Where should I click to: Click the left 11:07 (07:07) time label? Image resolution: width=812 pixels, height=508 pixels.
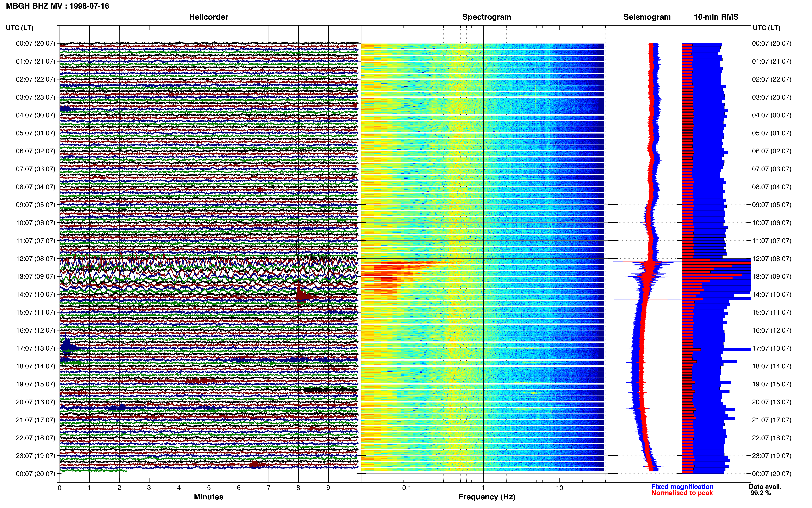pyautogui.click(x=36, y=240)
